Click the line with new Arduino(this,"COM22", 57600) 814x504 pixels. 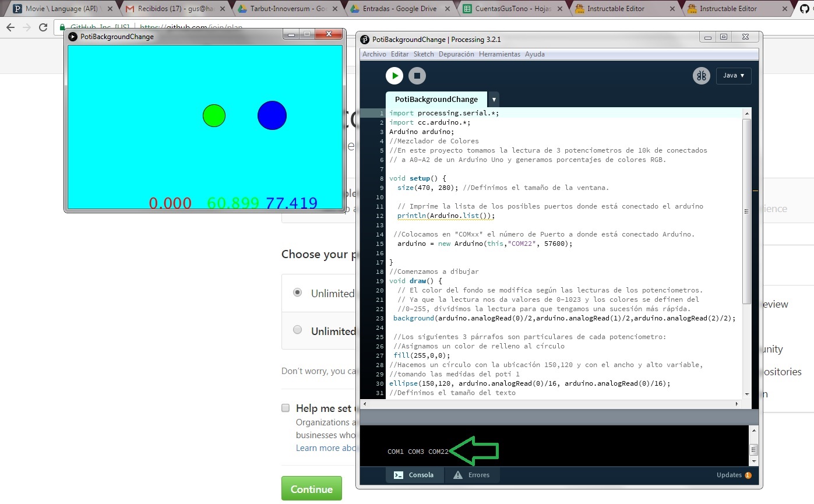pos(485,244)
